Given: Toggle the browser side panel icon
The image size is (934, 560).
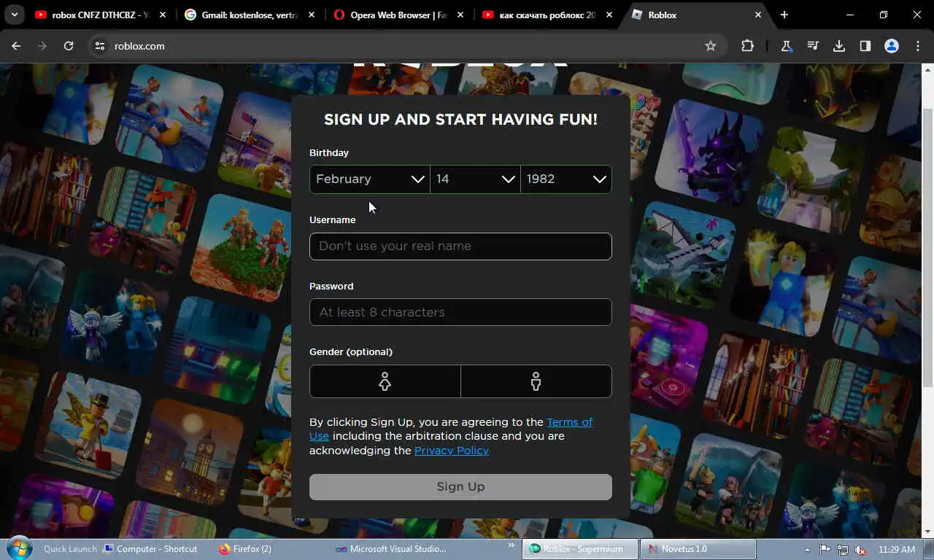Looking at the screenshot, I should (x=865, y=46).
